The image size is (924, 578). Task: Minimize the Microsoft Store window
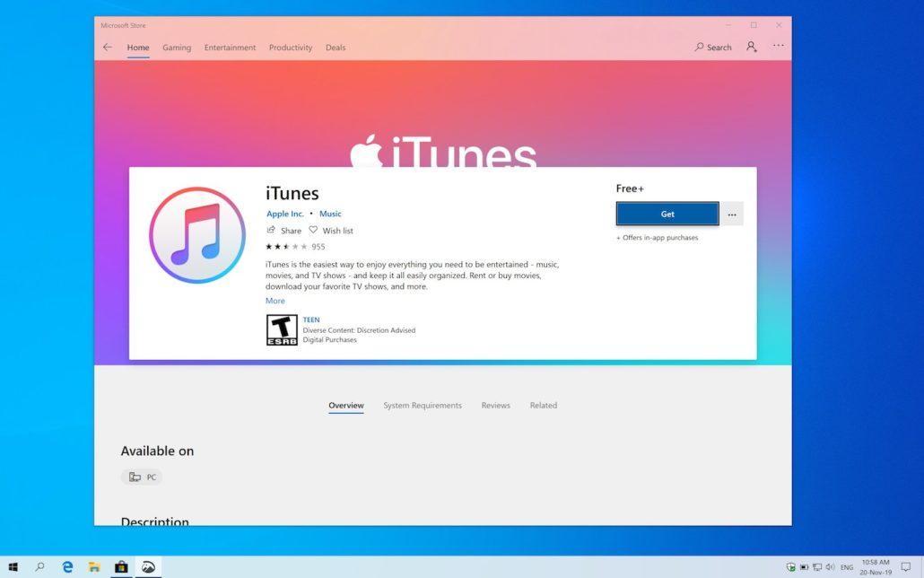728,25
